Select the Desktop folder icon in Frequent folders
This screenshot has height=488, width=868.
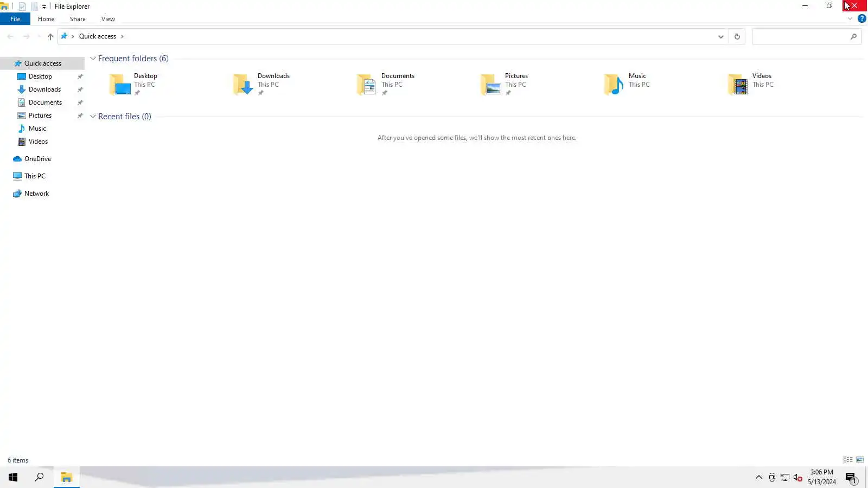120,85
